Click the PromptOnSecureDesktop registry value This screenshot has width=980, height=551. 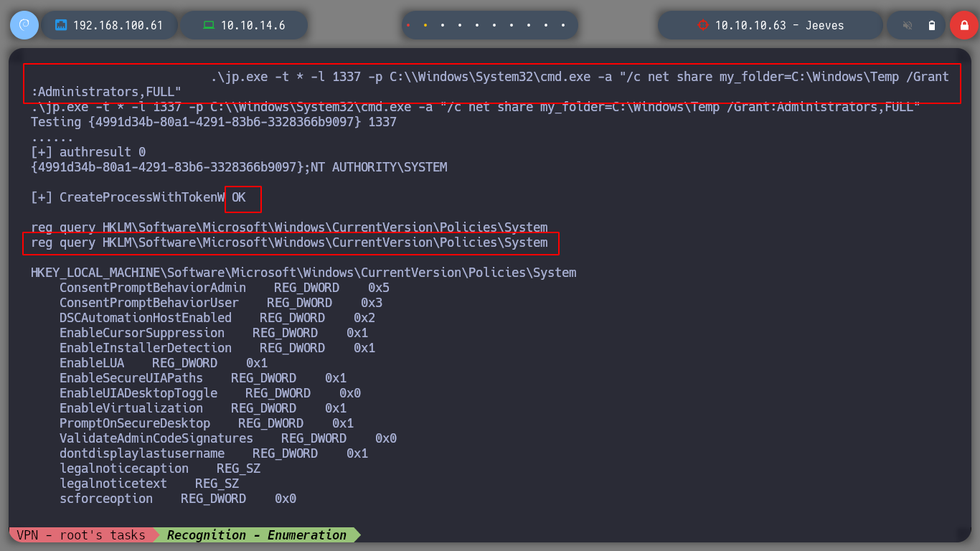[x=207, y=423]
